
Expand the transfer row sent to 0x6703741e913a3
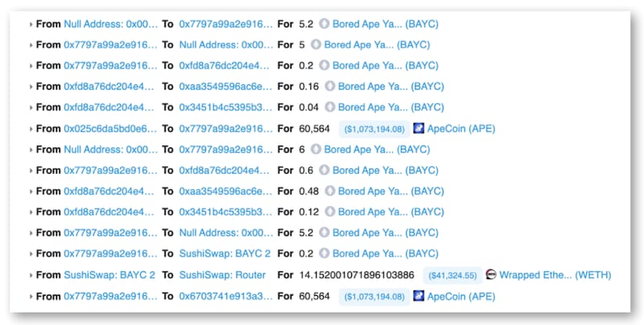click(31, 296)
